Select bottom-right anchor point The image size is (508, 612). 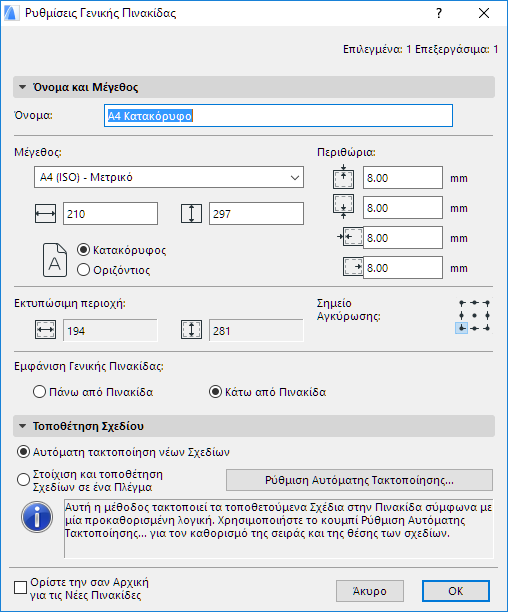pyautogui.click(x=487, y=328)
